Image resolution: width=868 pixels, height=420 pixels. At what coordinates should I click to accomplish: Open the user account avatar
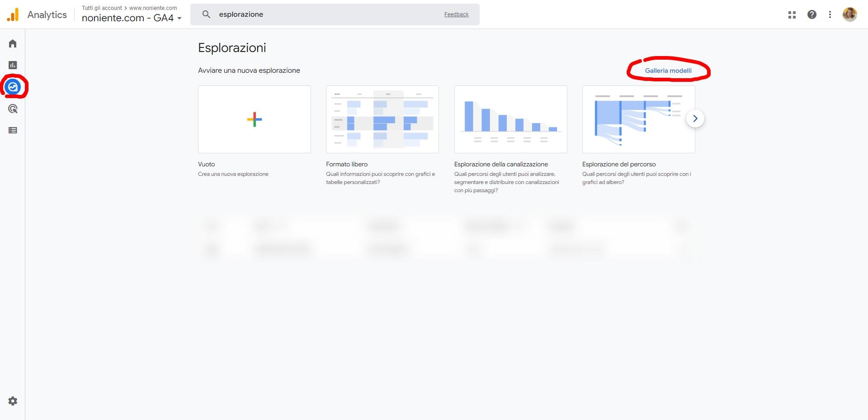849,14
